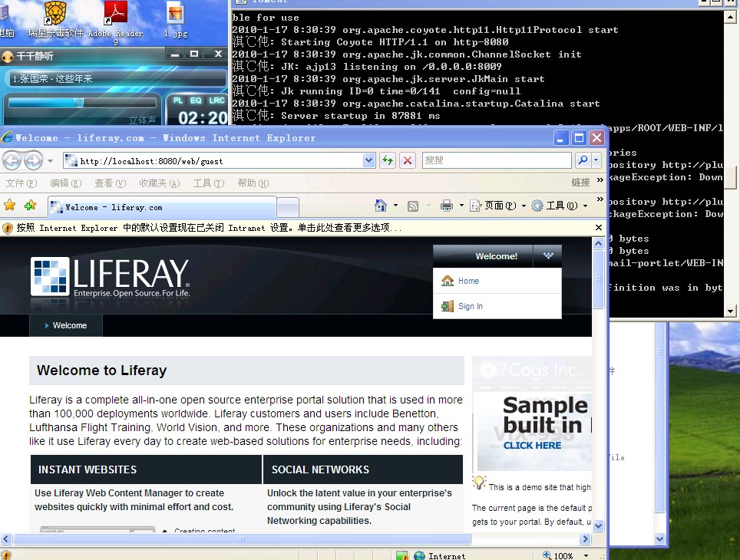Open the Favorites Center star icon
This screenshot has height=560, width=740.
[9, 205]
